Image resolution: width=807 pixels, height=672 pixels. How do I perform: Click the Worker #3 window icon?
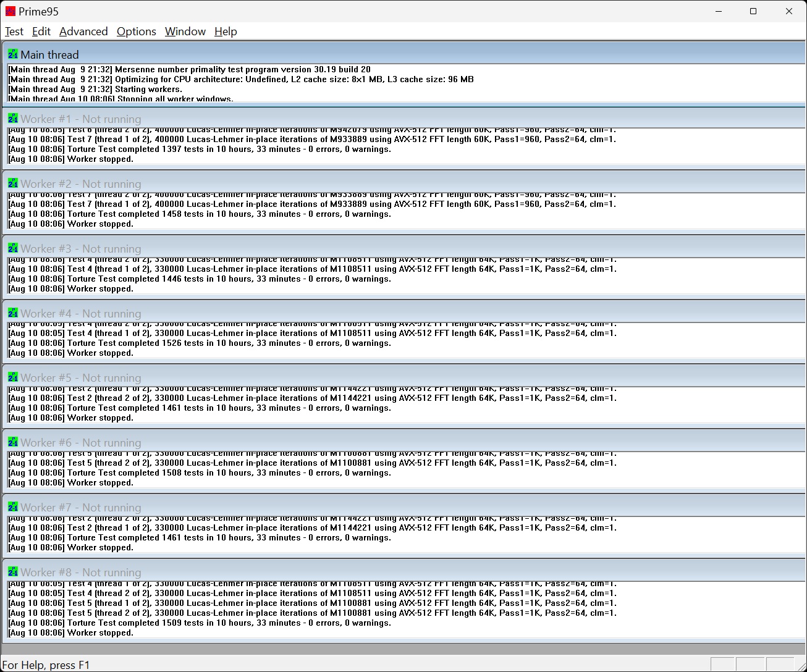pos(13,248)
